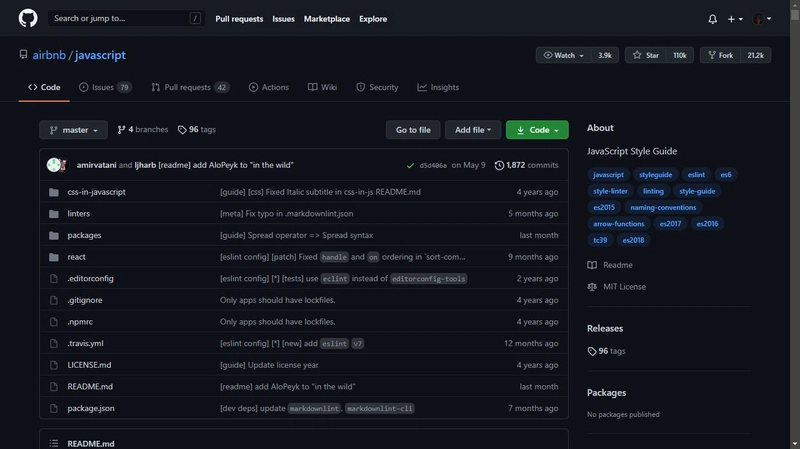Viewport: 800px width, 449px height.
Task: Switch to the Pull requests 42 tab
Action: pyautogui.click(x=190, y=87)
